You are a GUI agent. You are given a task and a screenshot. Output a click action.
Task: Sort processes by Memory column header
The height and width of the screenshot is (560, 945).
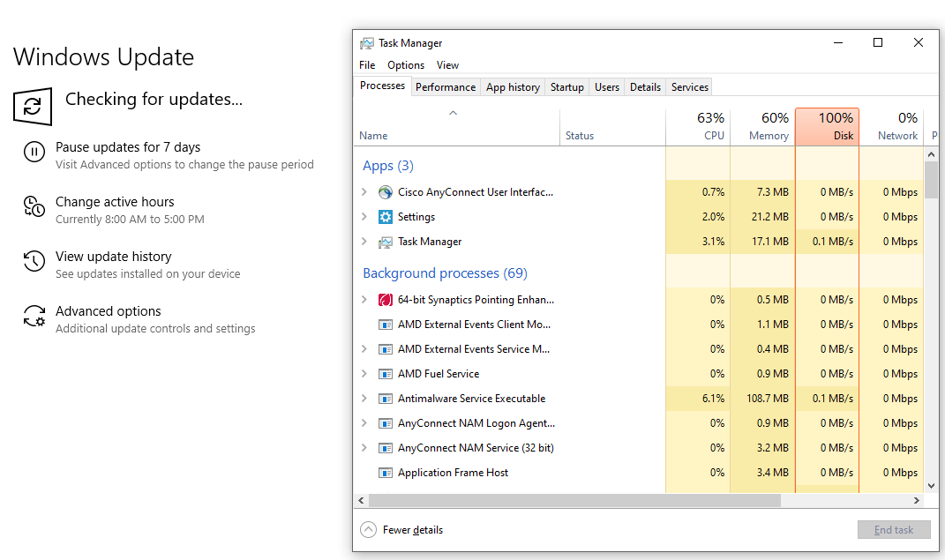(x=763, y=127)
